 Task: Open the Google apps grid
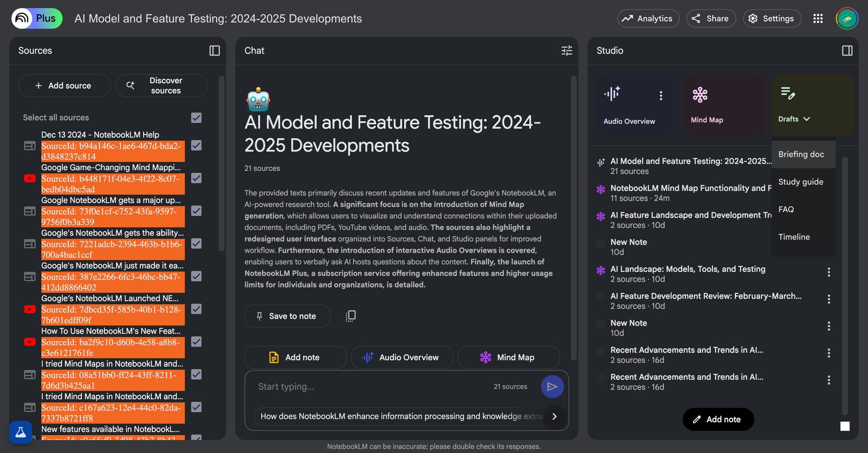818,19
